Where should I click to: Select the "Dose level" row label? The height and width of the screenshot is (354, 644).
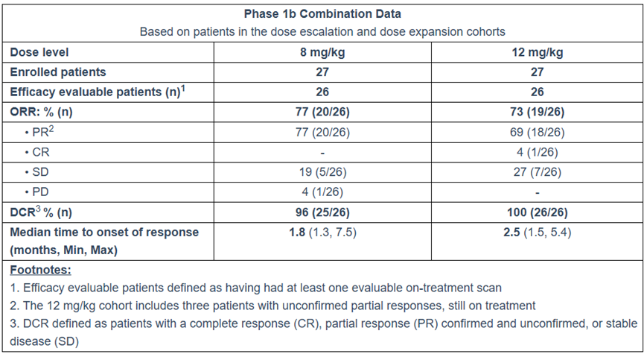(38, 52)
